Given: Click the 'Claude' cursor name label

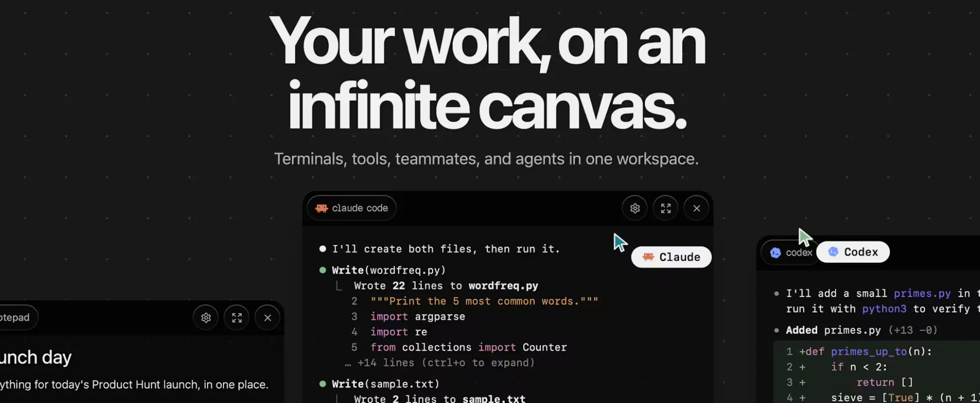Looking at the screenshot, I should click(x=671, y=257).
